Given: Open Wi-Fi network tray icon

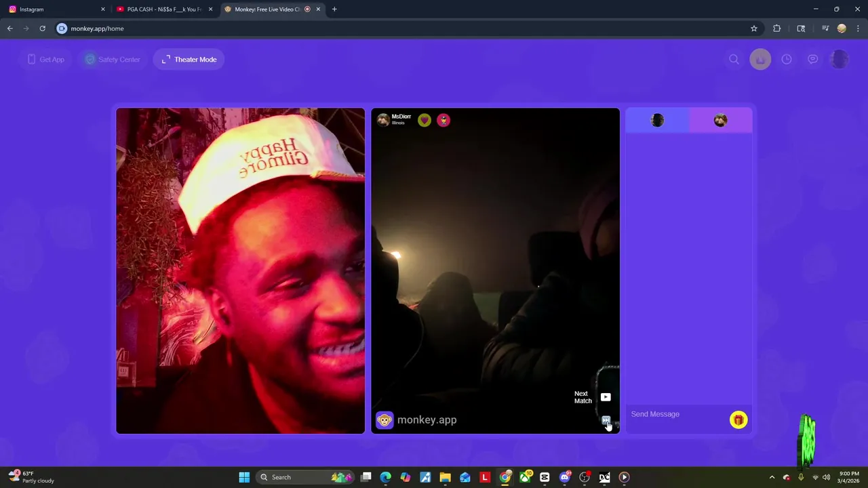Looking at the screenshot, I should tap(815, 477).
